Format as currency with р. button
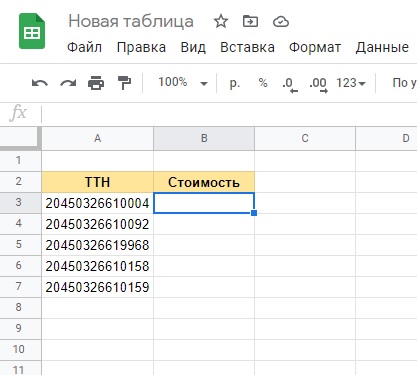The height and width of the screenshot is (375, 417). click(x=235, y=83)
